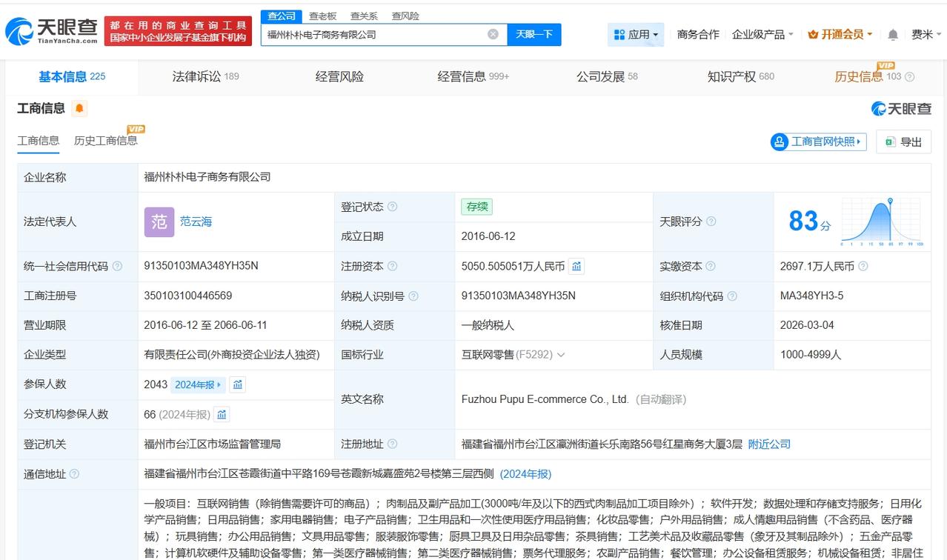Open legal representative 范云海 link
The image size is (947, 560).
coord(196,221)
